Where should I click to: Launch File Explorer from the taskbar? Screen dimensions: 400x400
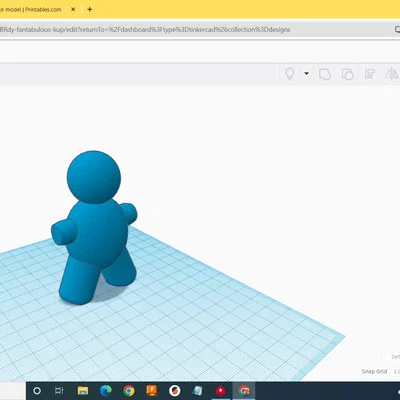point(83,391)
